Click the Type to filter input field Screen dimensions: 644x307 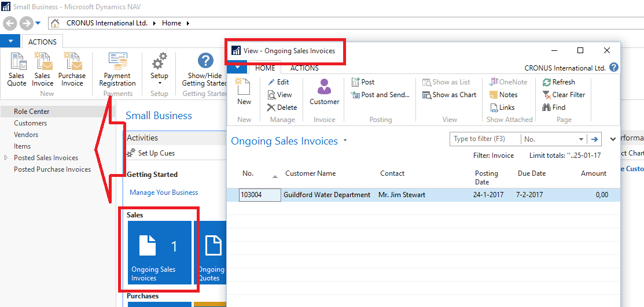485,139
